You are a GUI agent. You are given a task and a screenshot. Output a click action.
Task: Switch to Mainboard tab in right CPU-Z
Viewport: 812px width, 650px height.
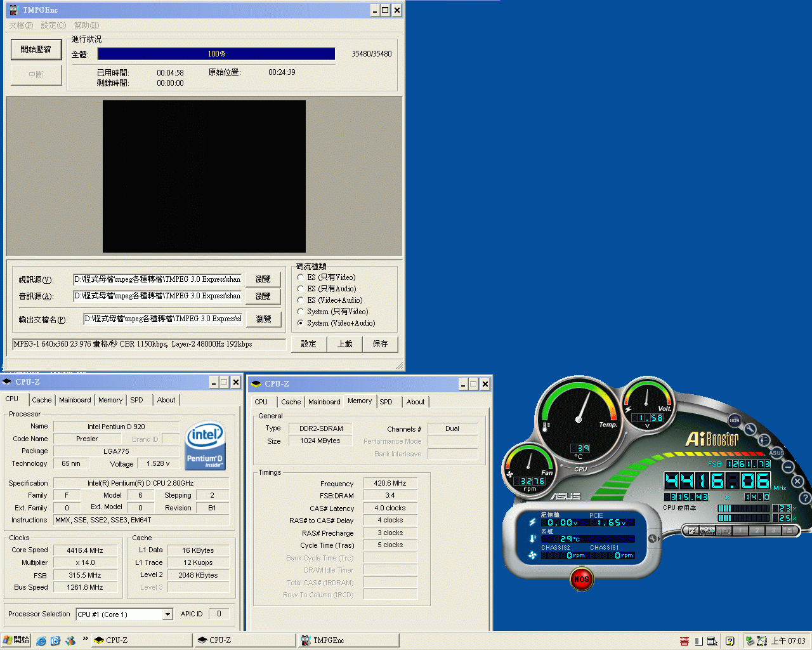pos(324,402)
